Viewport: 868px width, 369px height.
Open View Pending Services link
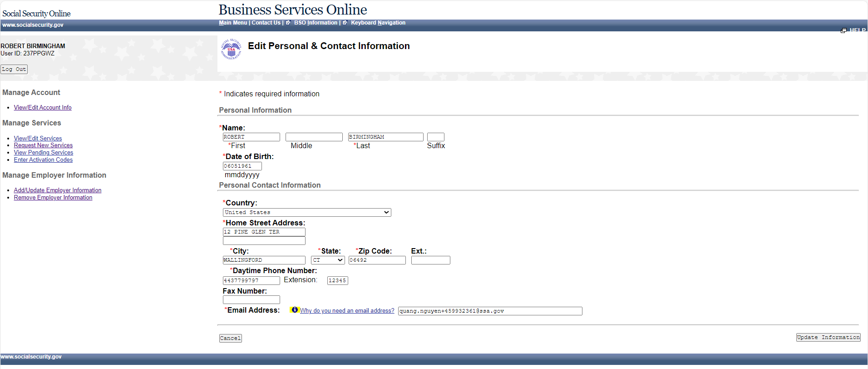click(x=44, y=153)
